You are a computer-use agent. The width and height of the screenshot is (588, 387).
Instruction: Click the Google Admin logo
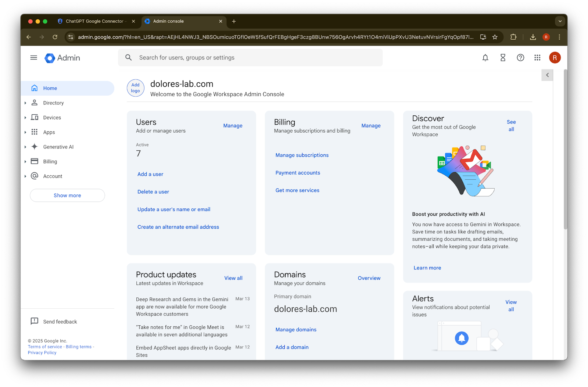pyautogui.click(x=62, y=58)
